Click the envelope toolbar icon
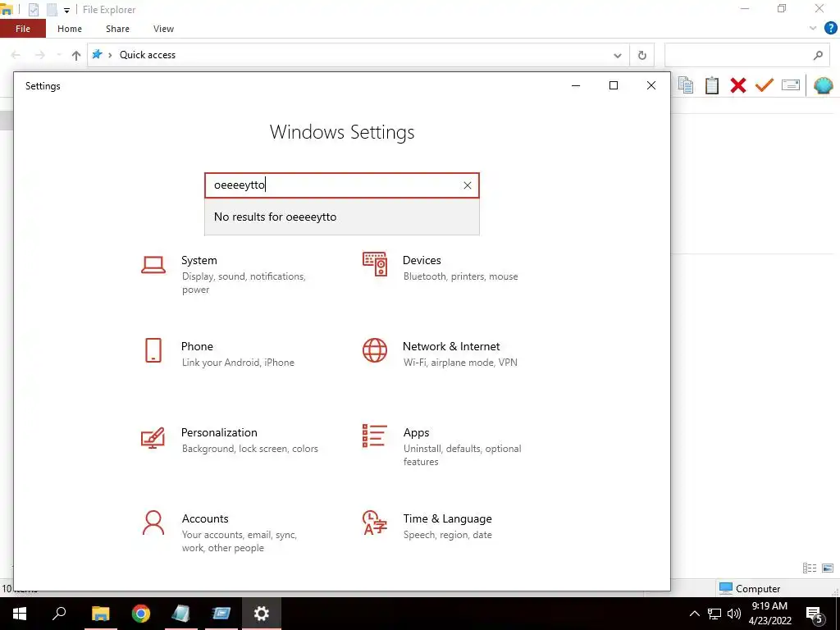 click(791, 85)
